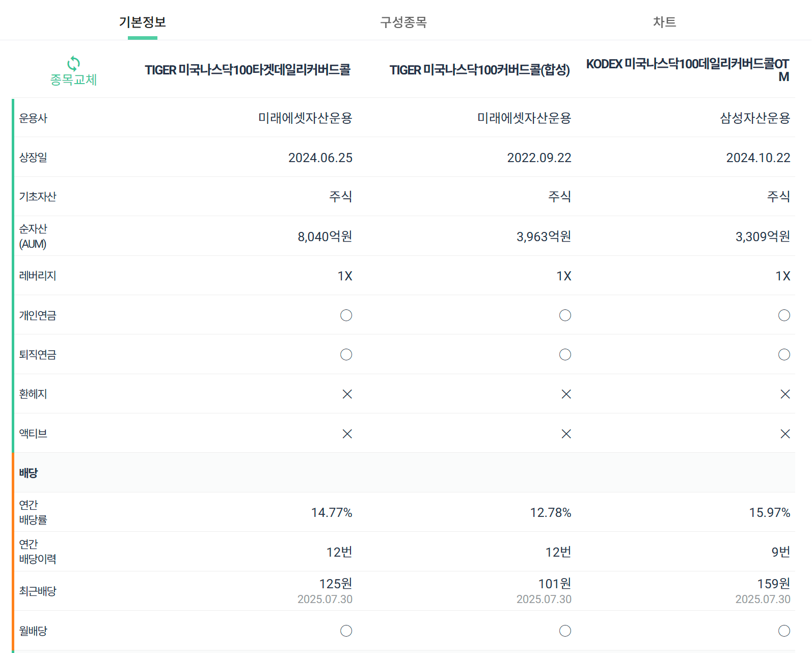Screen dimensions: 812x653
Task: Click 개인연금 circle for TIGER 타겟데일리커버드콜
Action: [346, 315]
